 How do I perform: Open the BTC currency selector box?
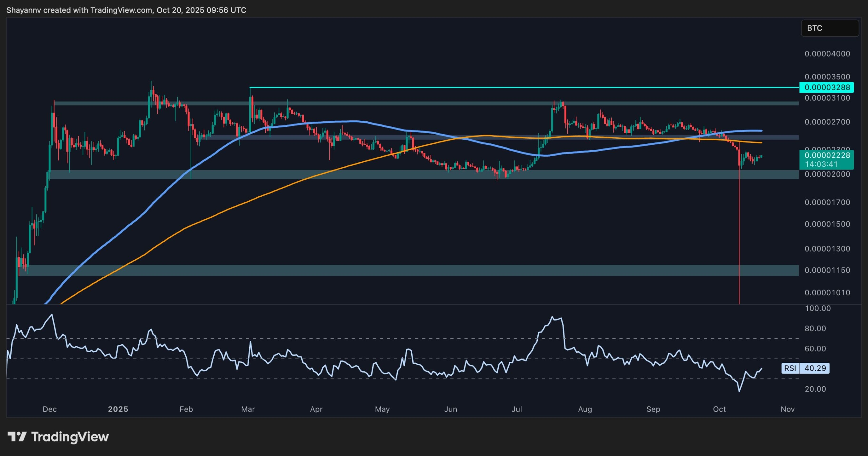[x=829, y=28]
